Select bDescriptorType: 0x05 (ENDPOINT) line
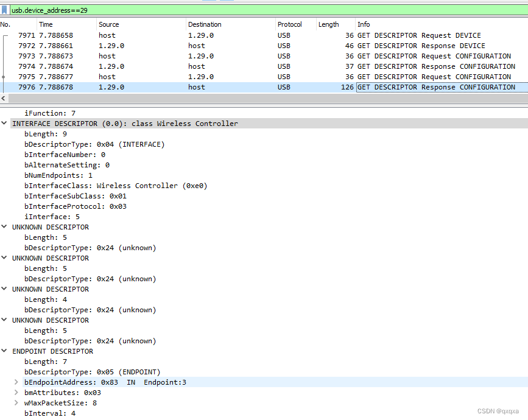The width and height of the screenshot is (528, 420). point(93,372)
